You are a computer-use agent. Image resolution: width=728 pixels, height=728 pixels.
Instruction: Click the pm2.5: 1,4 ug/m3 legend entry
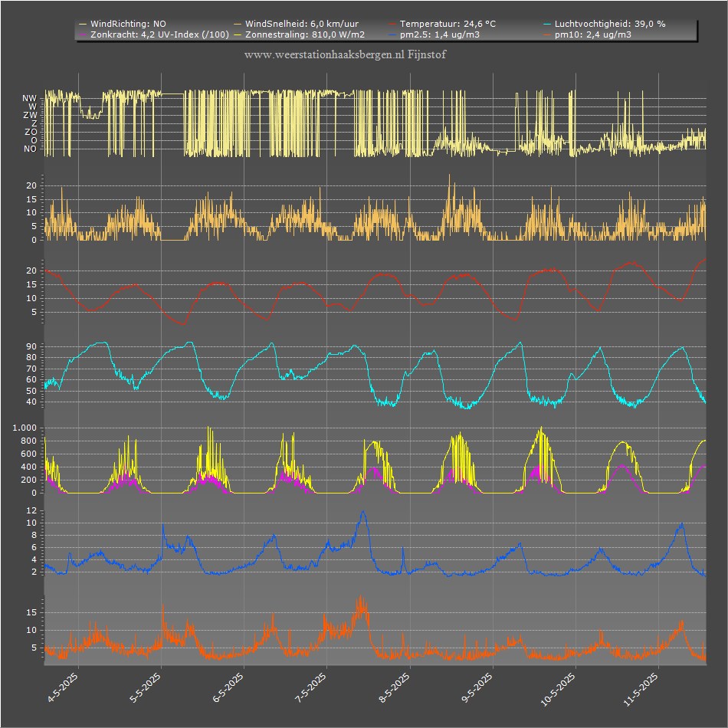(435, 34)
